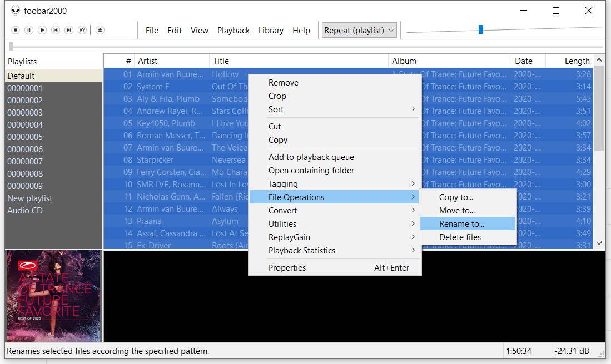Click the random playback button
The height and width of the screenshot is (364, 611).
[x=82, y=30]
